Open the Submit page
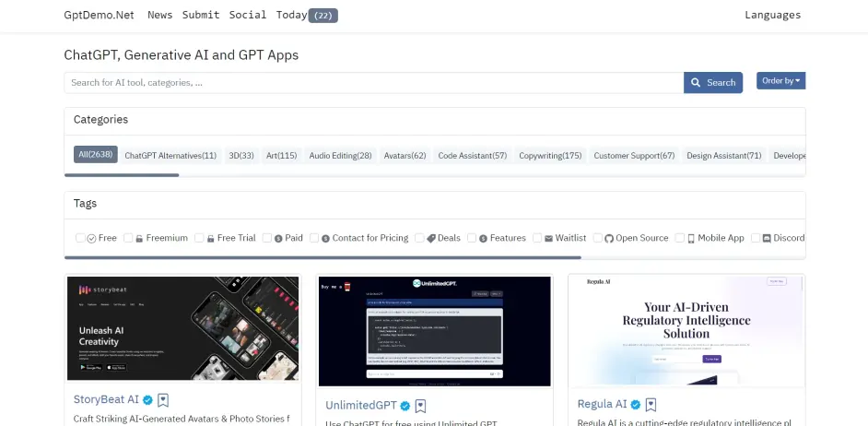This screenshot has width=868, height=426. click(x=201, y=15)
